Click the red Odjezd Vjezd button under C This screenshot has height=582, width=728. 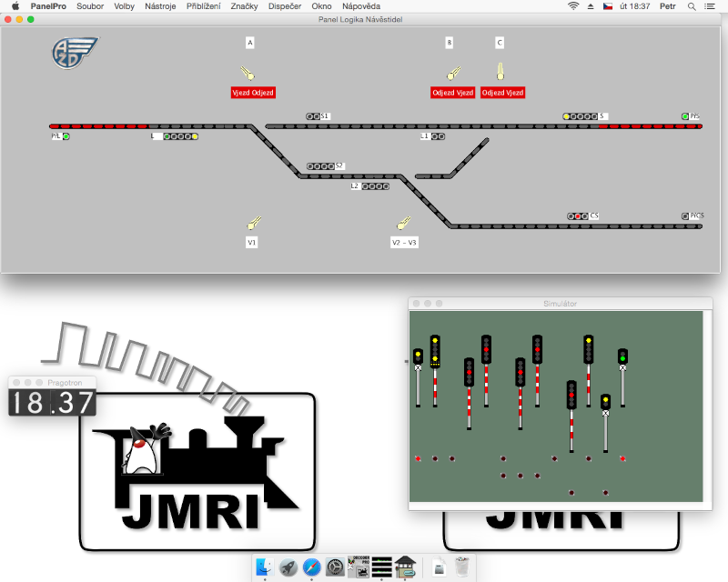tap(503, 93)
